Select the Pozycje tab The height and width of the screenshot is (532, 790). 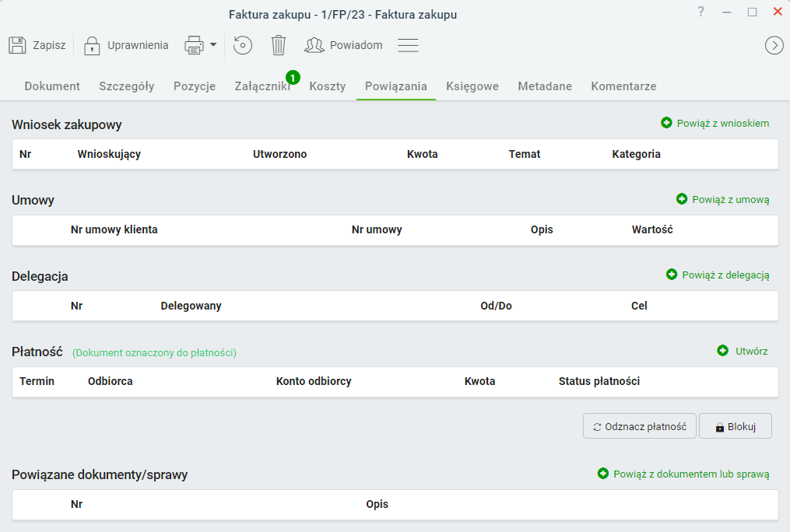195,86
